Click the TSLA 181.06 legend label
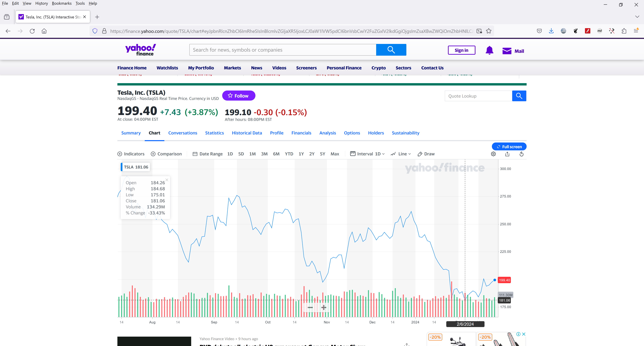 point(136,167)
